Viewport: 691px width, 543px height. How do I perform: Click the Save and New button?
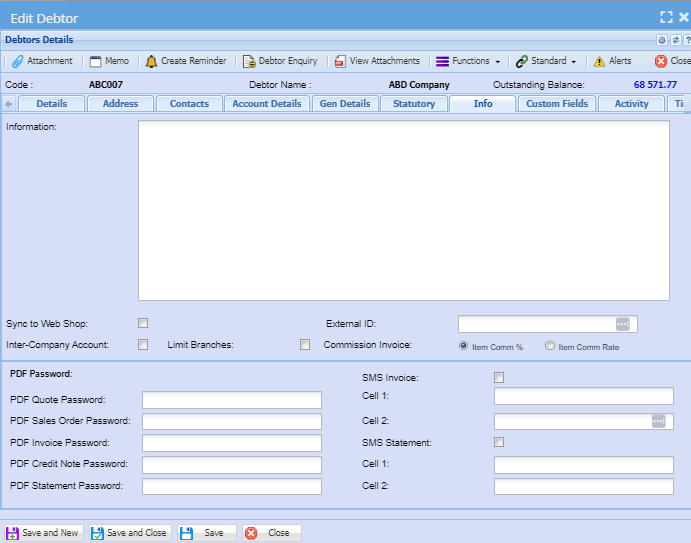pos(43,533)
